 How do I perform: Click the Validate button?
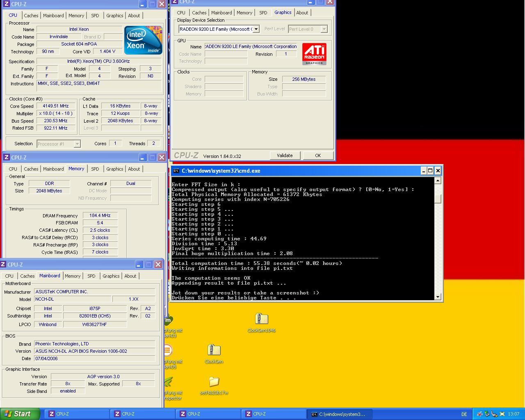(x=285, y=155)
